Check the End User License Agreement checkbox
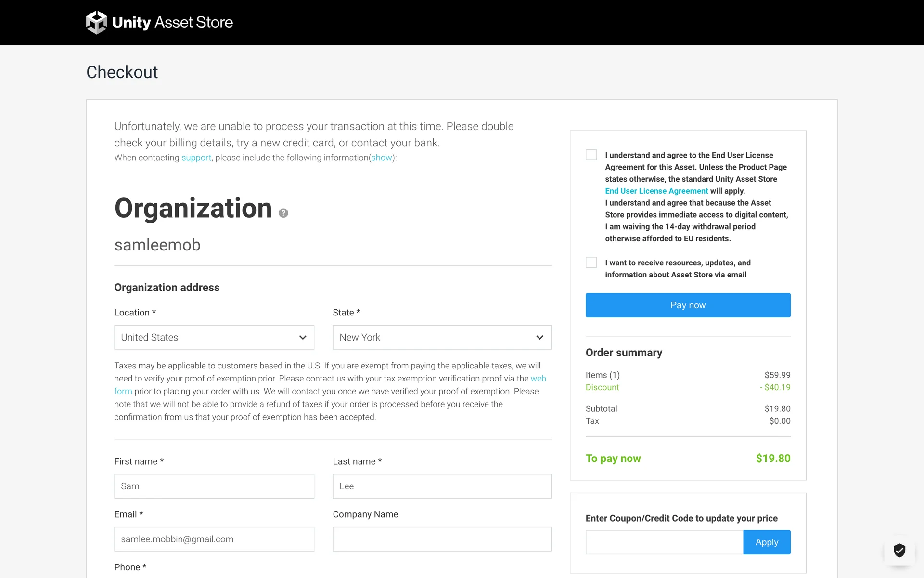Screen dimensions: 924x578 pos(591,155)
